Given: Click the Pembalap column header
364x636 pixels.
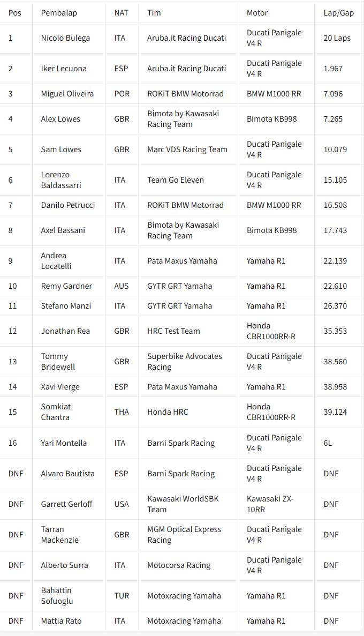Looking at the screenshot, I should (59, 13).
